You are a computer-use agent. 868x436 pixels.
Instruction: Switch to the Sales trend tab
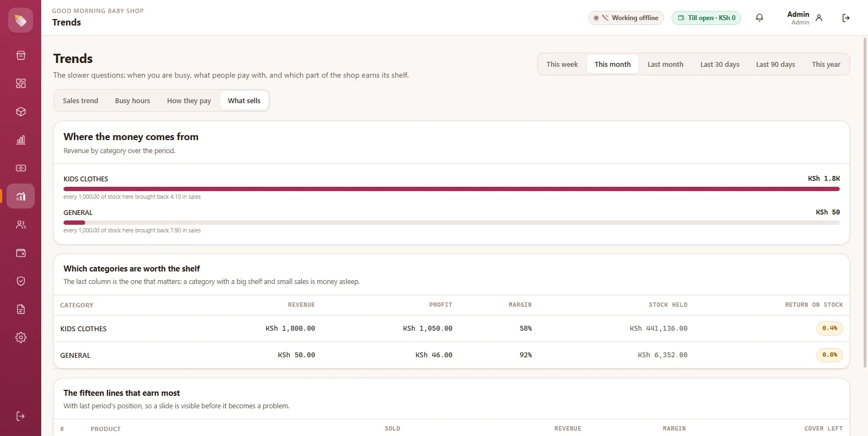80,100
